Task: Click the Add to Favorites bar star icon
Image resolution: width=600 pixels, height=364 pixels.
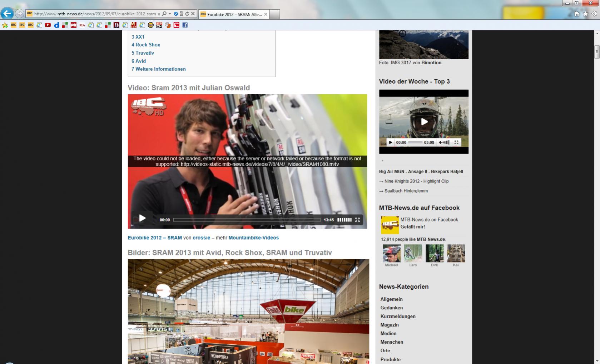Action: point(5,25)
